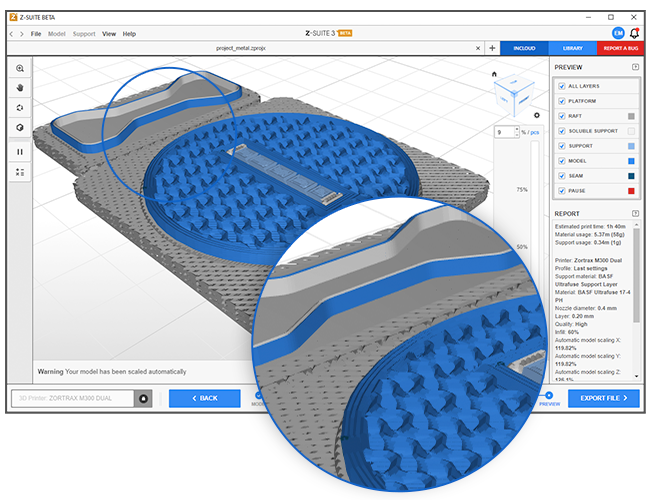Select the project_metal.zprojx tab
Viewport: 650px width, 500px height.
[x=240, y=48]
